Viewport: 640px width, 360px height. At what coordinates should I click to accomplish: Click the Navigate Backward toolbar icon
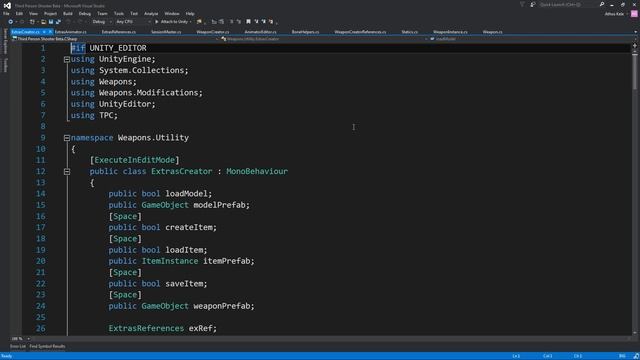tap(11, 22)
